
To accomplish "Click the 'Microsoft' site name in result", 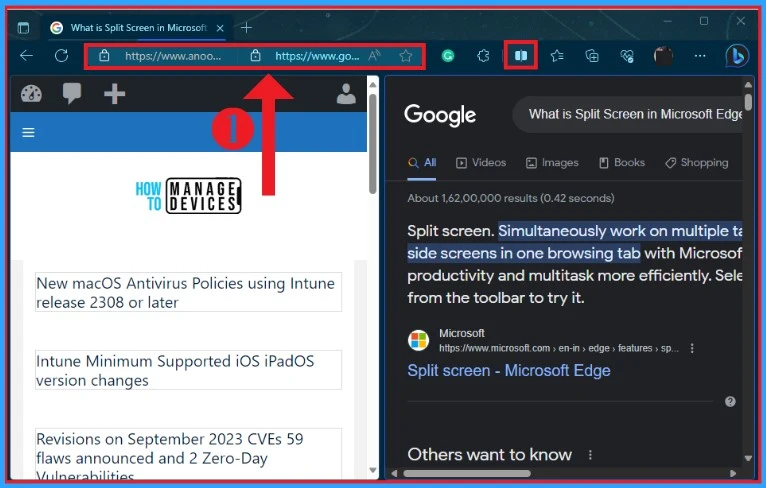I will click(x=462, y=333).
